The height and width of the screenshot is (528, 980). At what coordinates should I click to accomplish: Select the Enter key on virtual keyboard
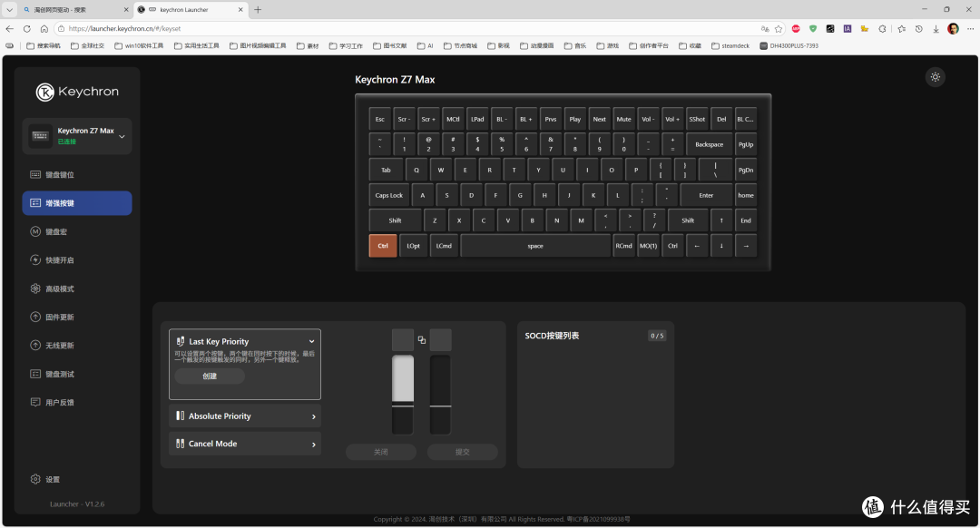pos(706,195)
